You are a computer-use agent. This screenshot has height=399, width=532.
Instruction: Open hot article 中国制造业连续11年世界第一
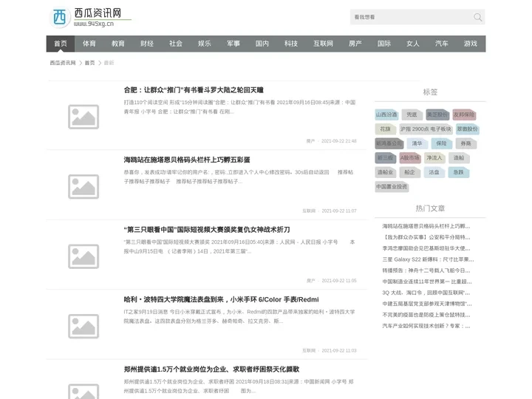(x=427, y=282)
